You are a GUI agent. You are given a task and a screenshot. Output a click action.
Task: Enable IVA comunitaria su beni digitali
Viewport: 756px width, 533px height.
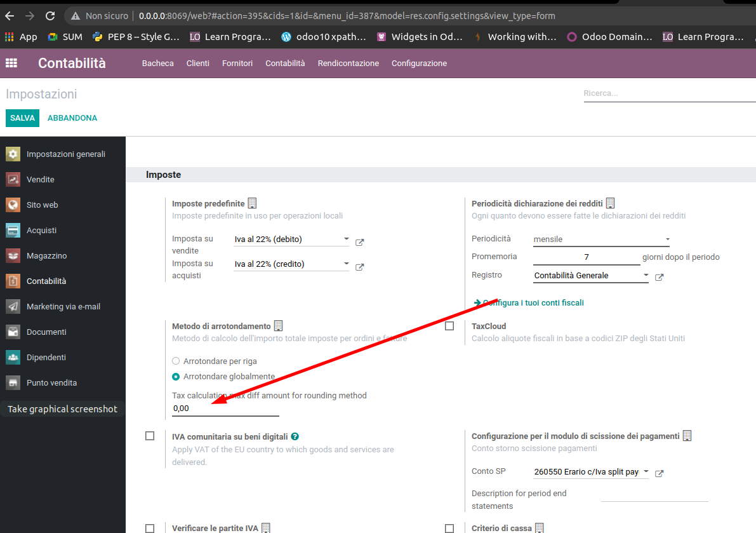pyautogui.click(x=150, y=436)
